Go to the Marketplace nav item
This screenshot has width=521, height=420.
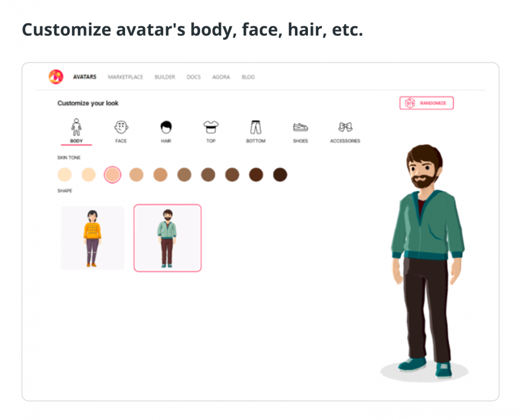[x=125, y=77]
